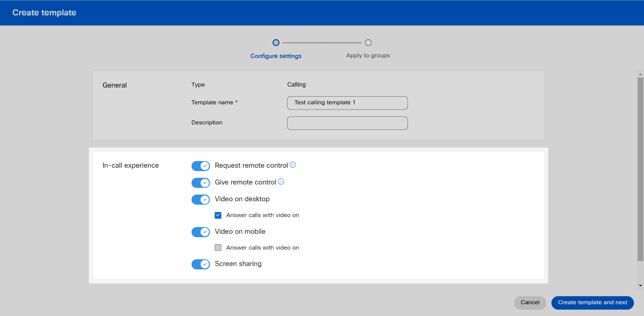Click Create template and next button
This screenshot has width=644, height=316.
pos(593,303)
